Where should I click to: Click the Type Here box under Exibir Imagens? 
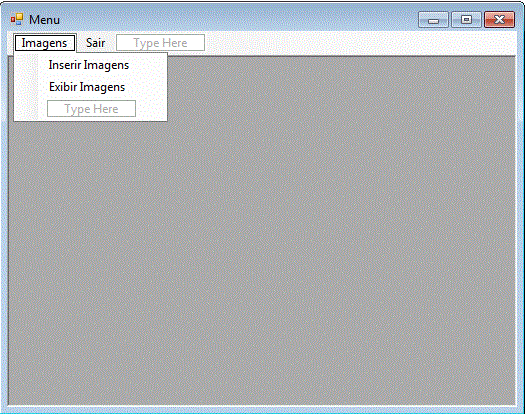pyautogui.click(x=92, y=109)
